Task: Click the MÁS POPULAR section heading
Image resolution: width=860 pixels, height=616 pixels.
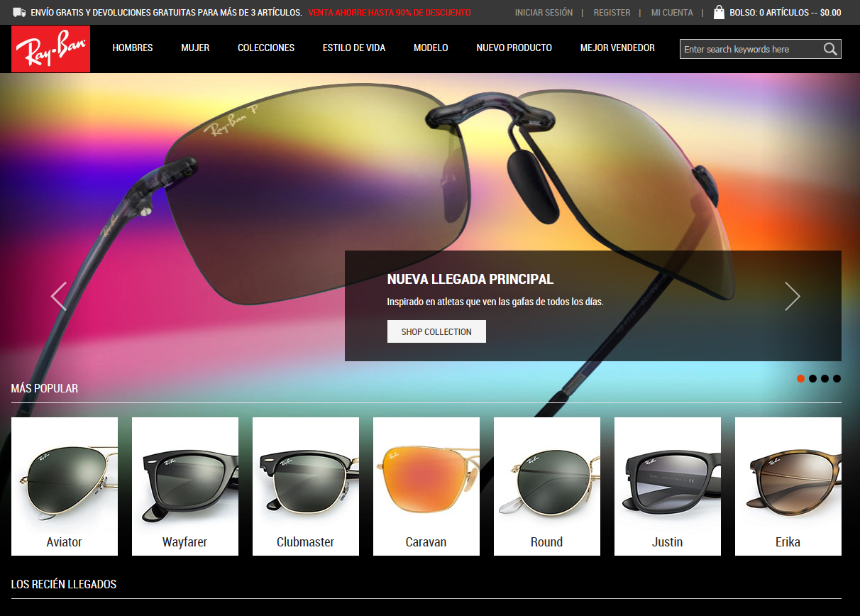Action: pyautogui.click(x=45, y=388)
